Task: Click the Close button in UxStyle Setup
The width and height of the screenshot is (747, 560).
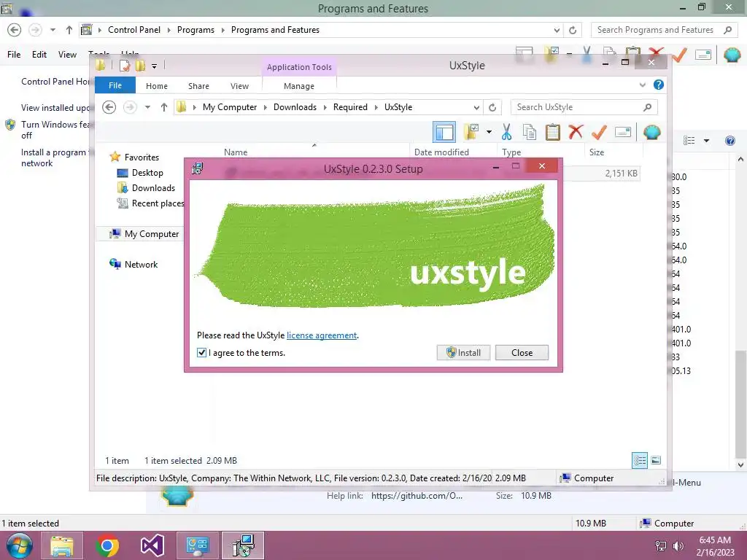Action: point(522,352)
